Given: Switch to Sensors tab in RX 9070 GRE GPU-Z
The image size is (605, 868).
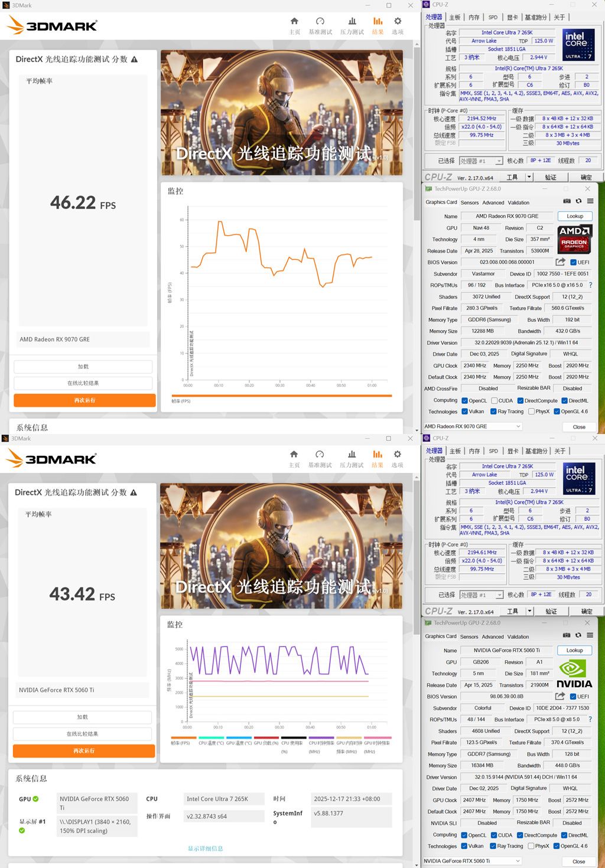Looking at the screenshot, I should (470, 203).
